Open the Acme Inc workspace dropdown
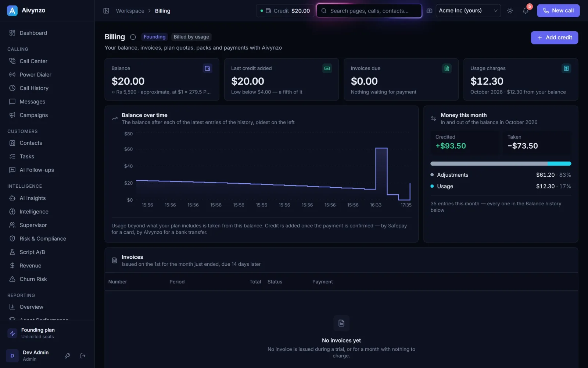The height and width of the screenshot is (368, 588). (x=468, y=11)
